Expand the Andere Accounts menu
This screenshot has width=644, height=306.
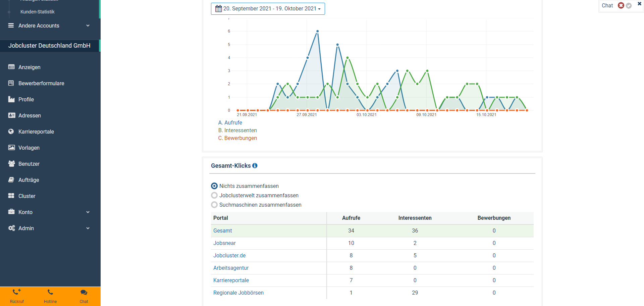[88, 25]
